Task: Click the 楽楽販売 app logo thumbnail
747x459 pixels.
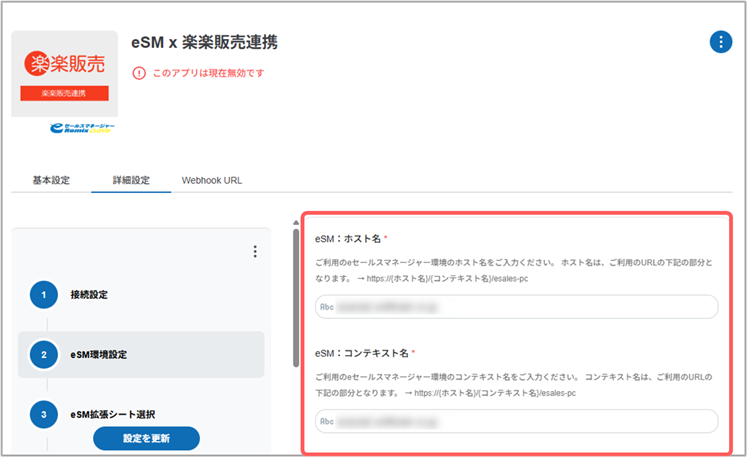Action: (64, 73)
